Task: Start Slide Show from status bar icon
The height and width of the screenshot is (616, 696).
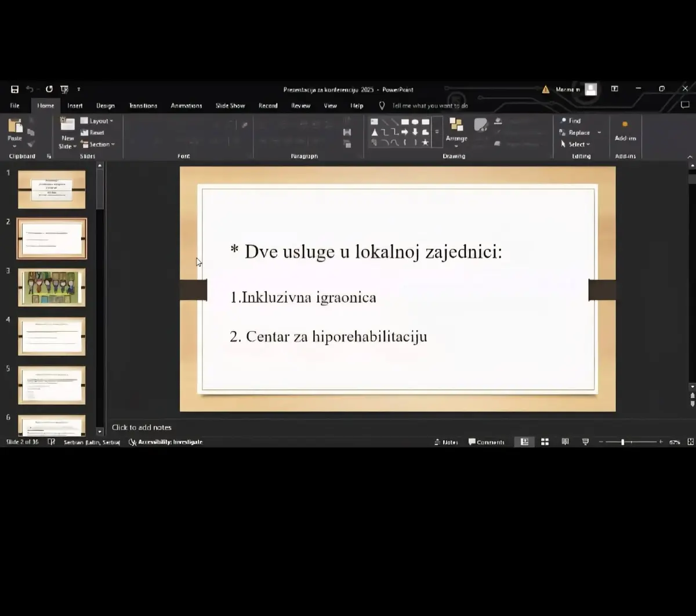Action: (x=585, y=442)
